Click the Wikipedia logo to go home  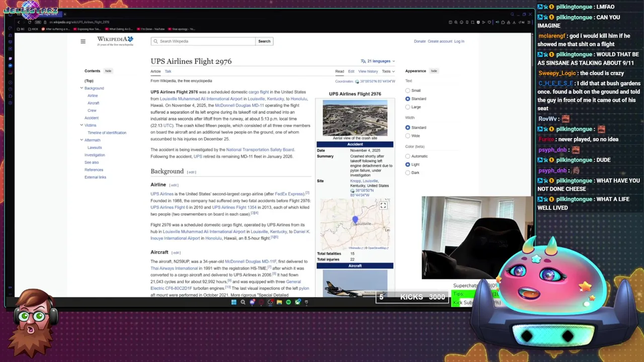(x=115, y=41)
